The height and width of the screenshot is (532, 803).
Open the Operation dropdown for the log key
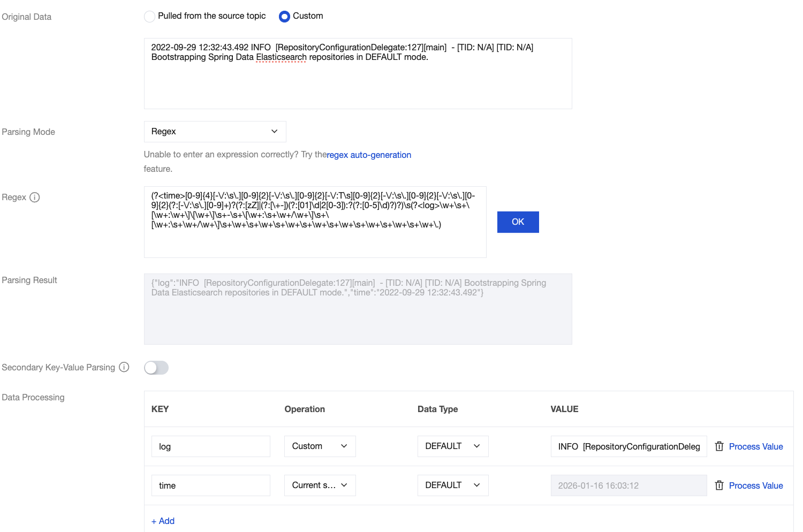pyautogui.click(x=320, y=446)
